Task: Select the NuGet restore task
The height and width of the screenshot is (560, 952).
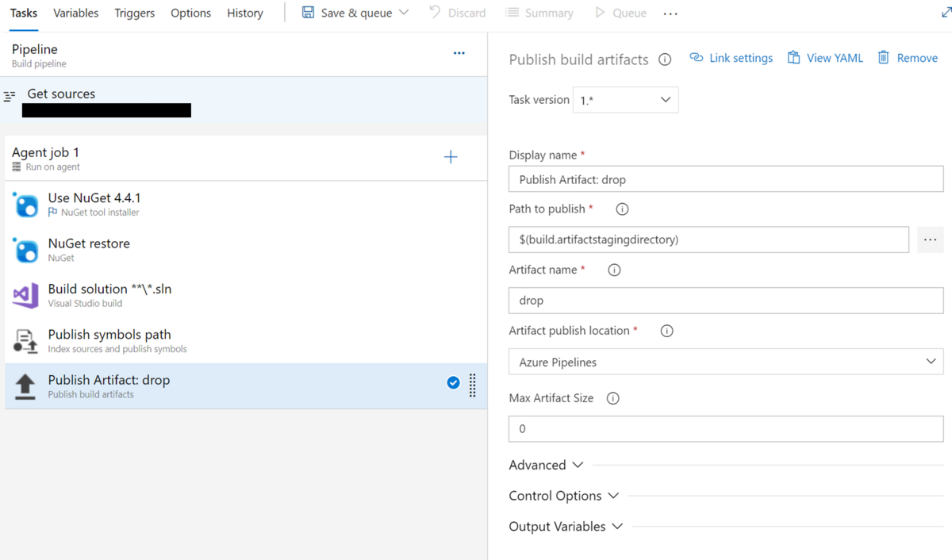Action: click(246, 250)
